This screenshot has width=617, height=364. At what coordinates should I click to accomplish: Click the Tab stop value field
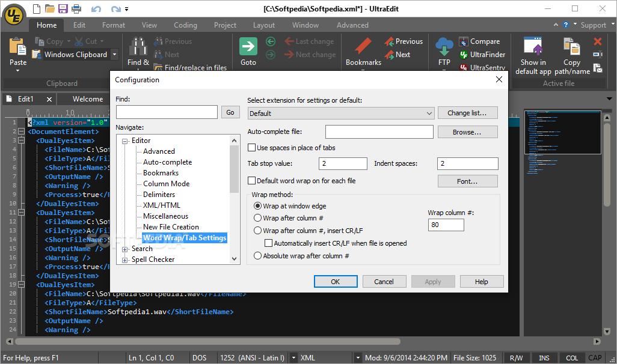pyautogui.click(x=343, y=163)
